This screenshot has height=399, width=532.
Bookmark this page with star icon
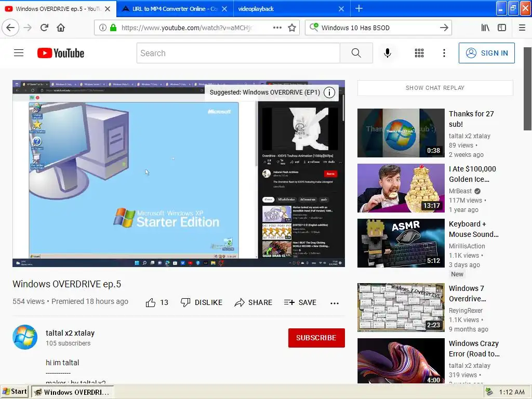(x=292, y=28)
